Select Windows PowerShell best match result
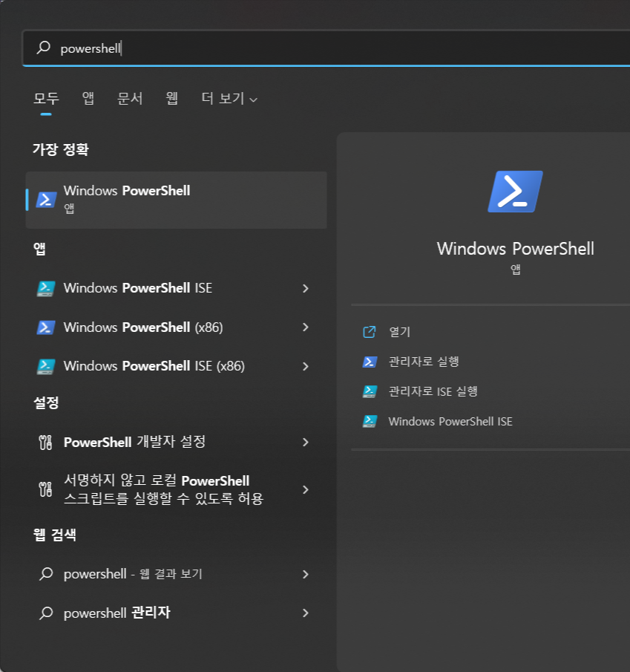The width and height of the screenshot is (630, 672). point(177,200)
